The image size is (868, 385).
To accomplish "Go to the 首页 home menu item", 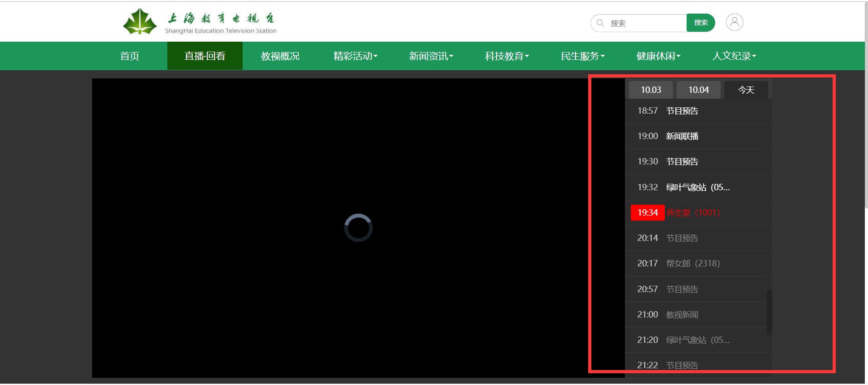I will pos(130,56).
